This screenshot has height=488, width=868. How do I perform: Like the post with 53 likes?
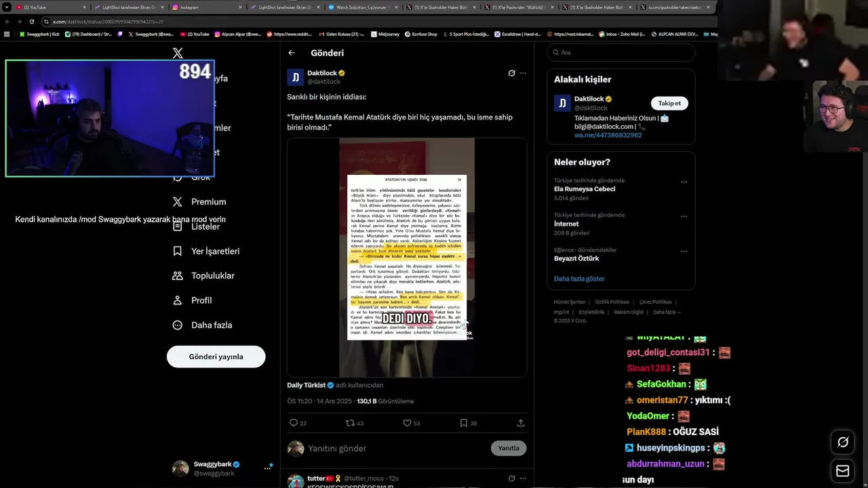[407, 423]
